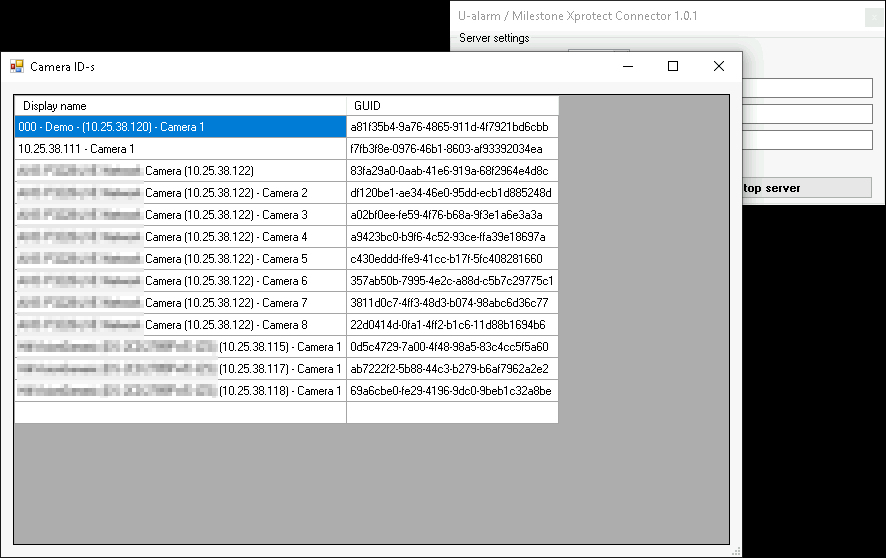Select the 10.25.38.111 - Camera 1 row
The width and height of the screenshot is (886, 558).
coord(180,149)
